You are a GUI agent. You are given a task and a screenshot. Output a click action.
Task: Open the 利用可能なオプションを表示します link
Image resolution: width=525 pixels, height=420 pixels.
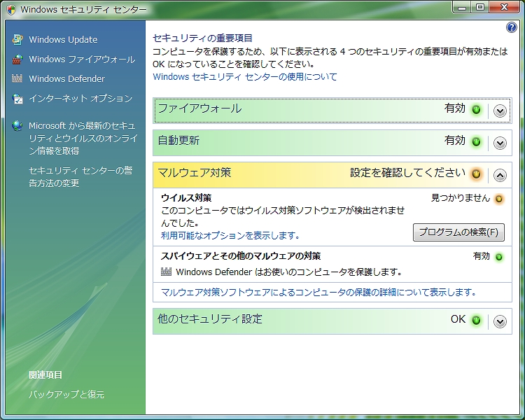[x=230, y=235]
